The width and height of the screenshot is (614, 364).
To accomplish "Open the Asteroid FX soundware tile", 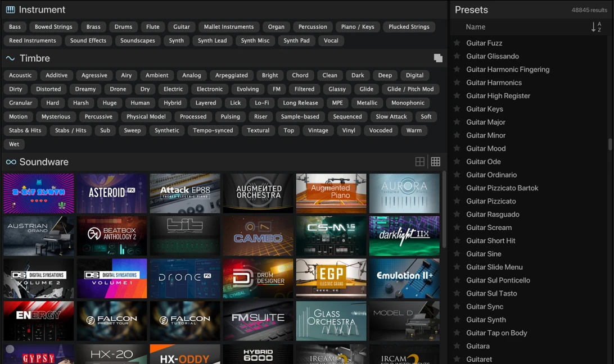I will coord(112,193).
